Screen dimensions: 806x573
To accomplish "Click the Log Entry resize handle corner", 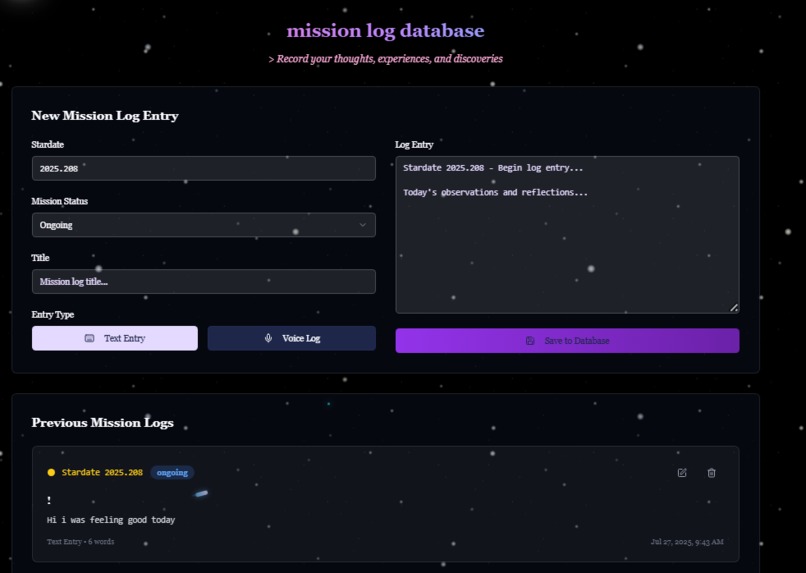I will pos(734,308).
